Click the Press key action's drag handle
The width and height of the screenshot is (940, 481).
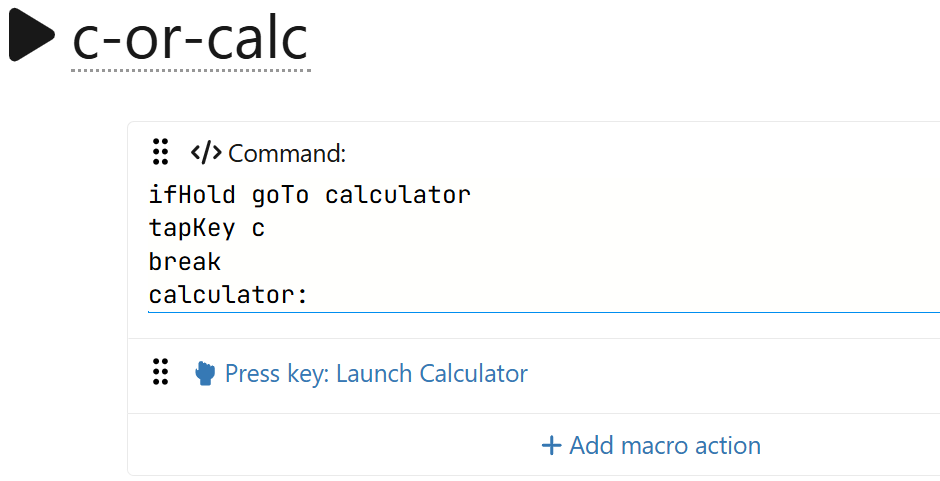point(159,372)
